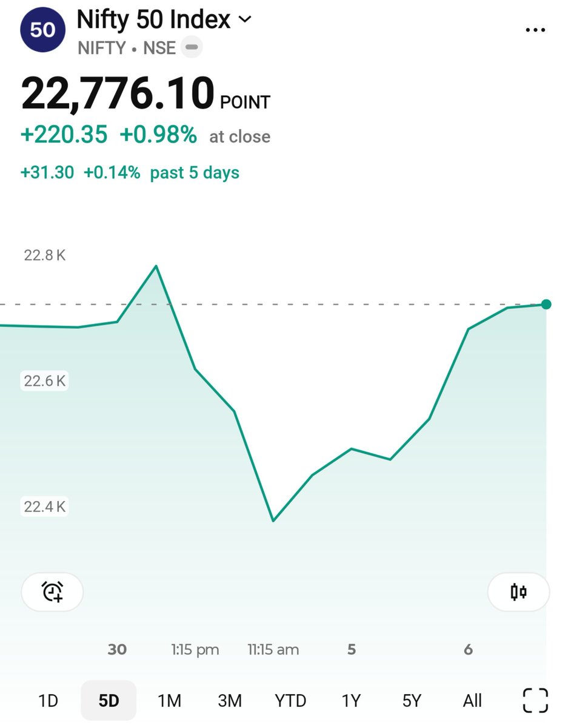Tap the chart's lowest point near 22.4 K
Viewport: 571px width, 728px height.
coord(273,521)
